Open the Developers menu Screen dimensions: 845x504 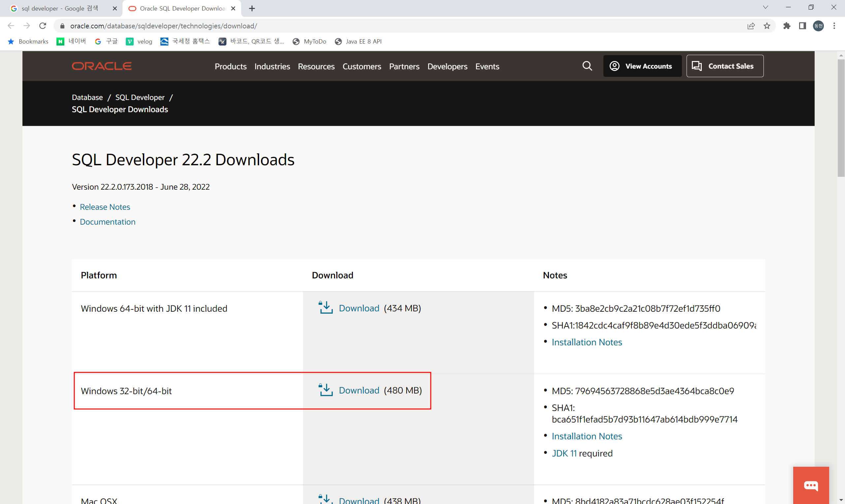(x=447, y=66)
